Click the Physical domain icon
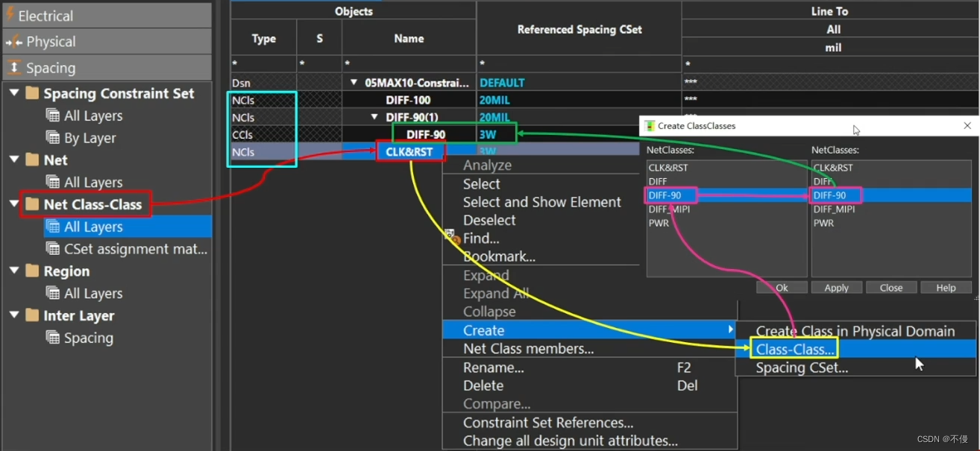The width and height of the screenshot is (980, 451). [x=13, y=42]
